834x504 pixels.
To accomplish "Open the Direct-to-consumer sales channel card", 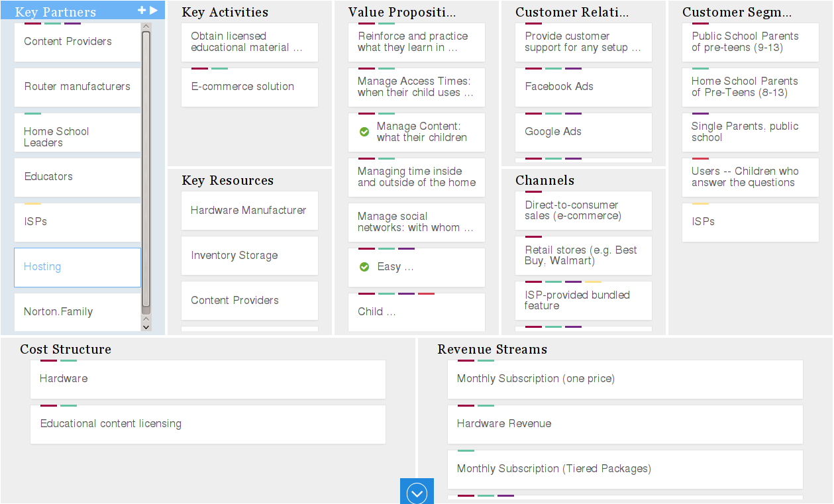I will pyautogui.click(x=583, y=211).
